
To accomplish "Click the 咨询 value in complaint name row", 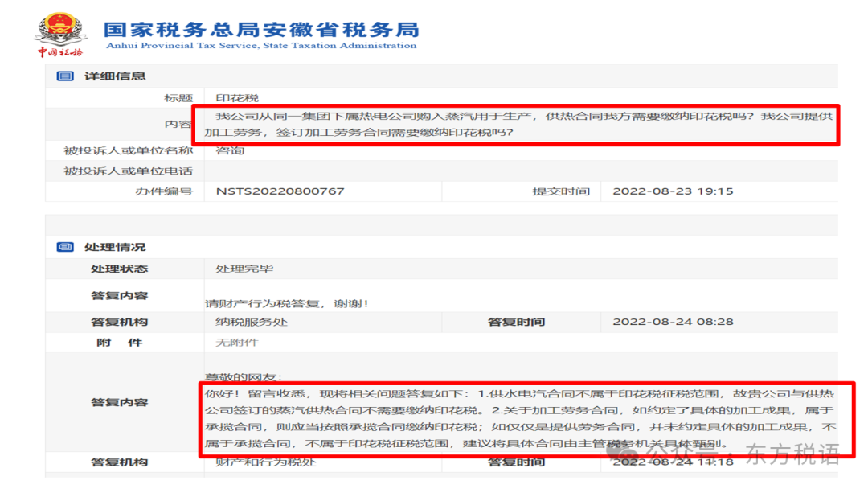I will pos(230,150).
